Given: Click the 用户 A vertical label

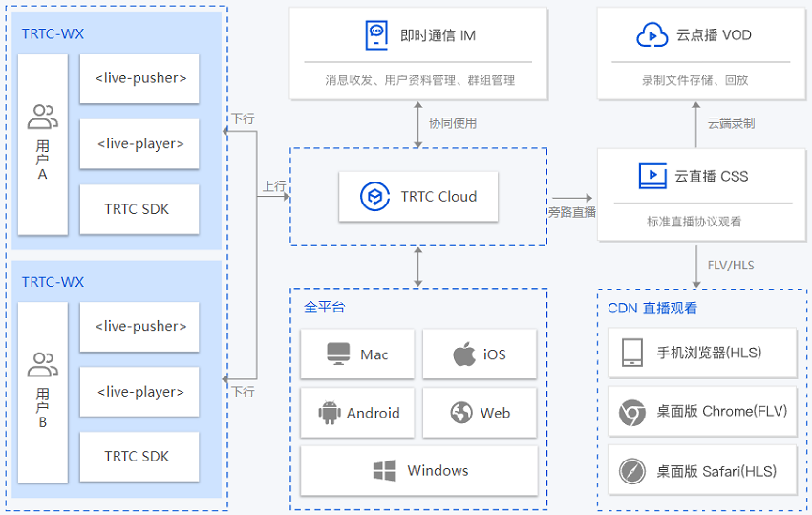Looking at the screenshot, I should point(42,161).
